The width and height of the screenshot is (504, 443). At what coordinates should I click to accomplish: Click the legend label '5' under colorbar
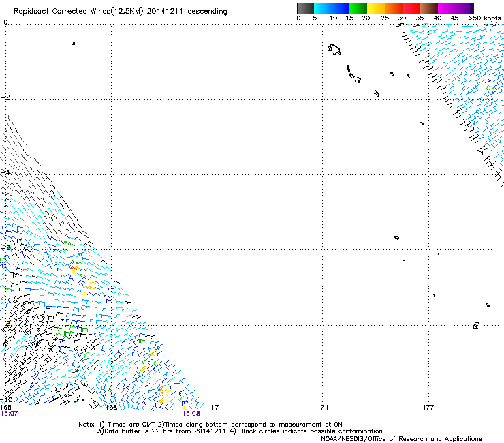click(315, 18)
